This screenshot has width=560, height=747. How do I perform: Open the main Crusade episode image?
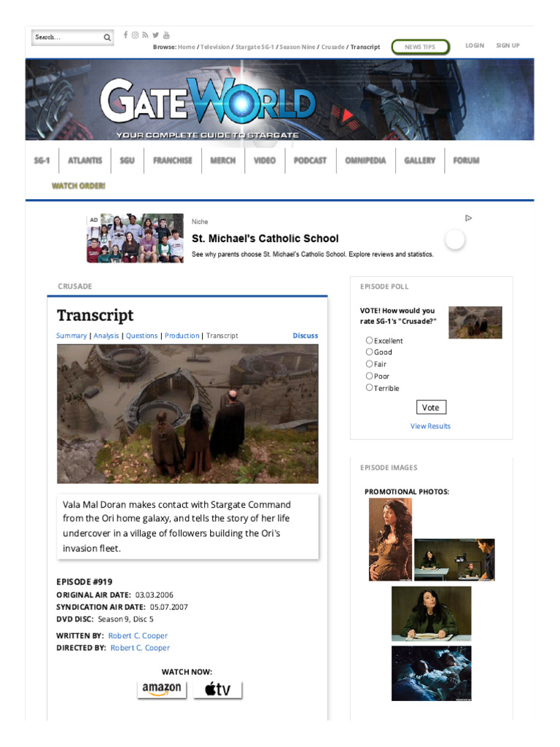[x=187, y=414]
